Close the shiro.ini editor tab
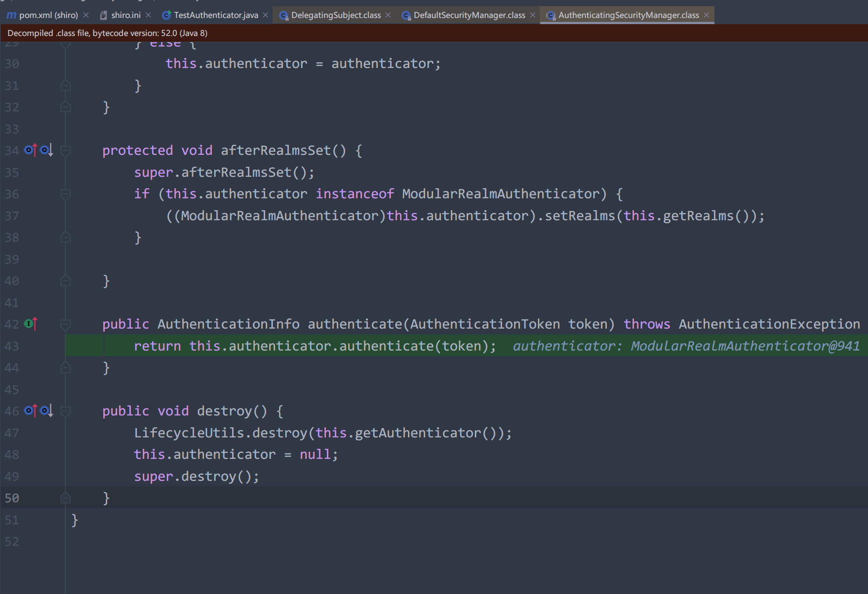This screenshot has width=868, height=594. point(148,15)
